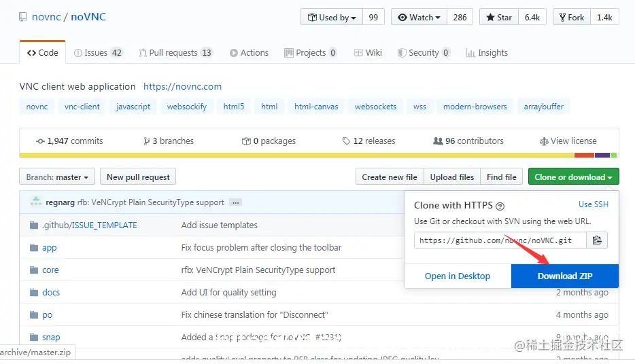Open View license link
The height and width of the screenshot is (364, 635).
tap(568, 141)
